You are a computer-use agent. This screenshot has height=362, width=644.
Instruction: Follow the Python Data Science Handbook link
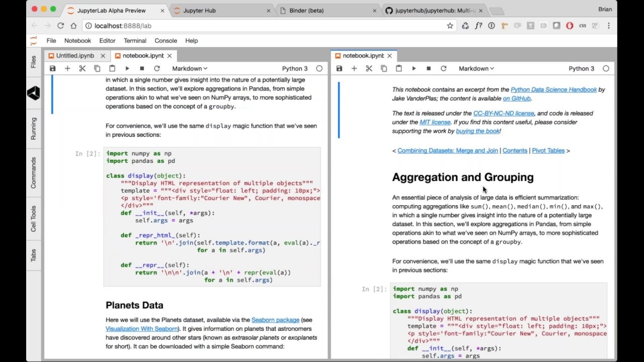tap(554, 89)
